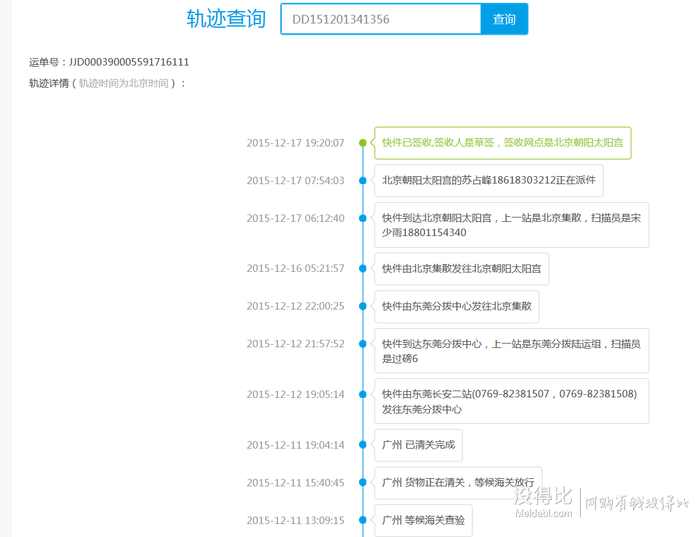Click the 快件由北京集散发往北京朝阳太阳宫 entry
Screen dimensions: 700x537
[462, 269]
